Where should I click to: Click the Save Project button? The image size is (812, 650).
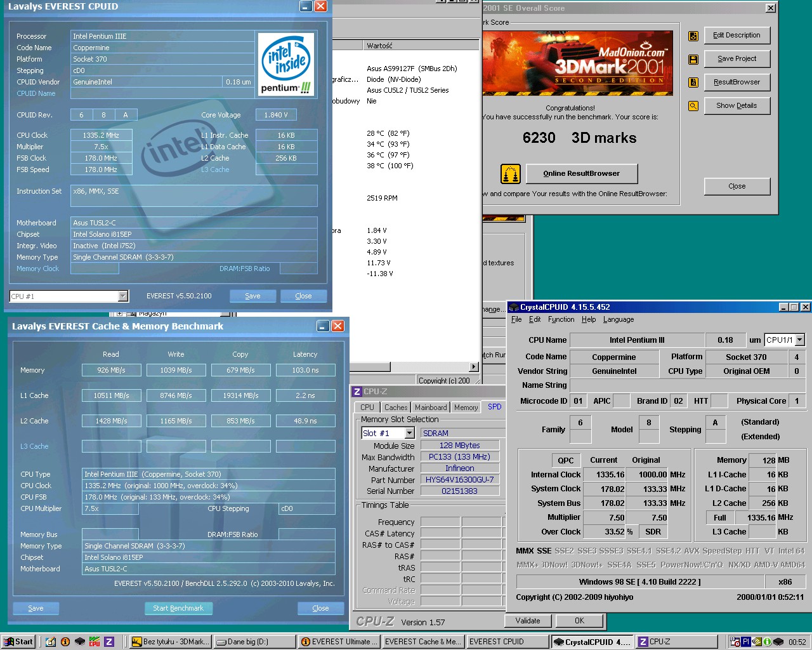[737, 59]
